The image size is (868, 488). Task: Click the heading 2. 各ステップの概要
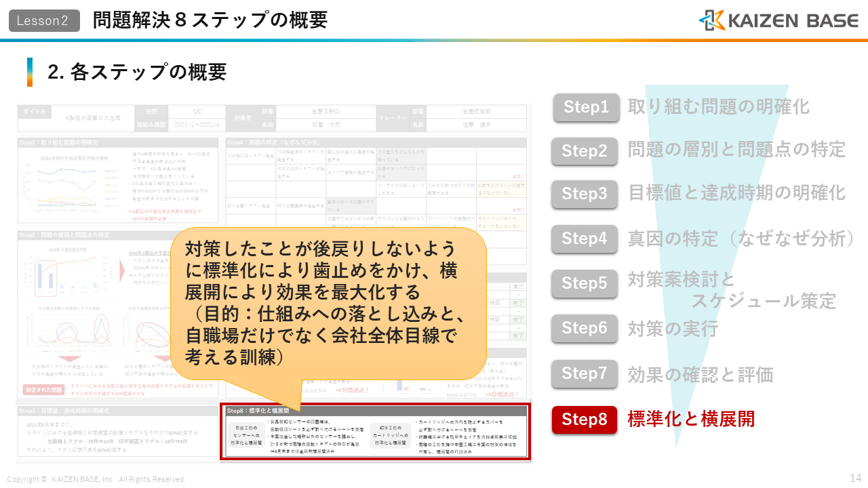137,72
